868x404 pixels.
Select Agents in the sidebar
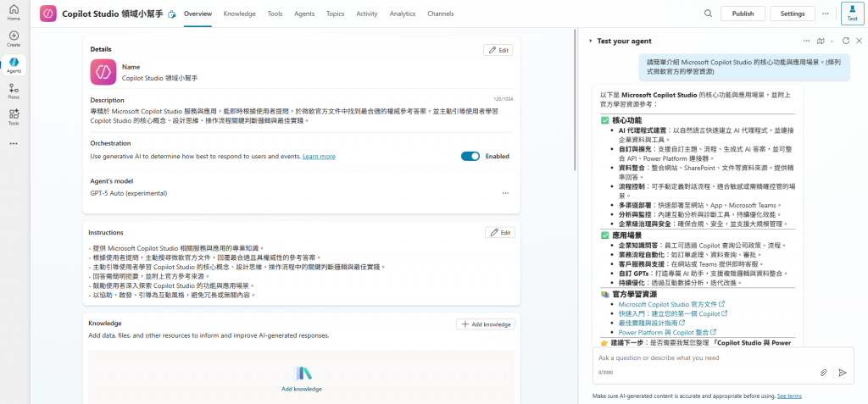coord(14,65)
